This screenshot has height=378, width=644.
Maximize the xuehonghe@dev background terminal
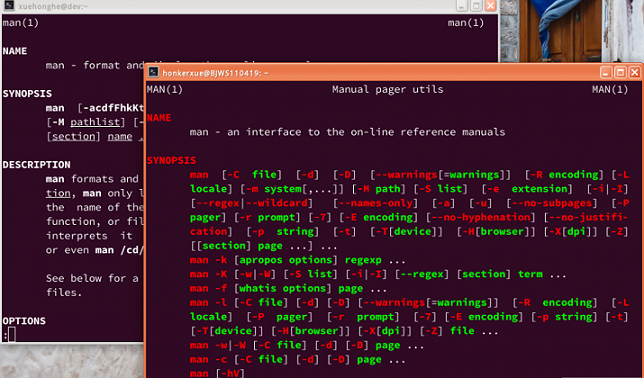coord(476,6)
